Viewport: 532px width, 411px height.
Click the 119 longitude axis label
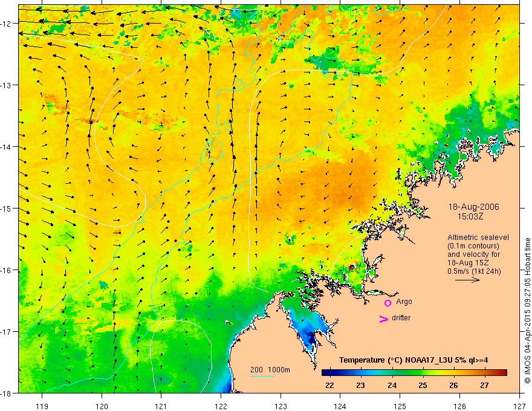[x=42, y=406]
